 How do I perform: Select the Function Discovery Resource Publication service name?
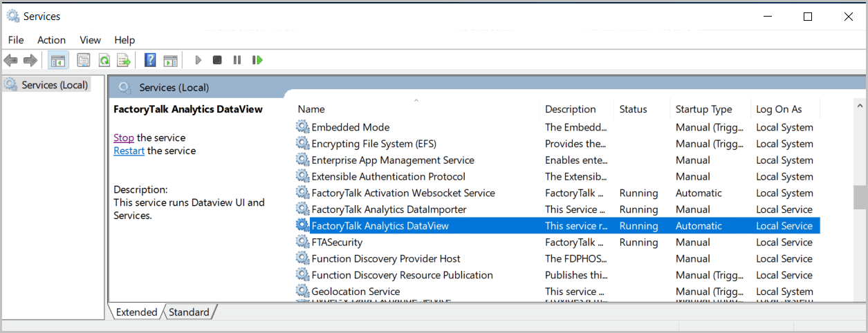(403, 275)
